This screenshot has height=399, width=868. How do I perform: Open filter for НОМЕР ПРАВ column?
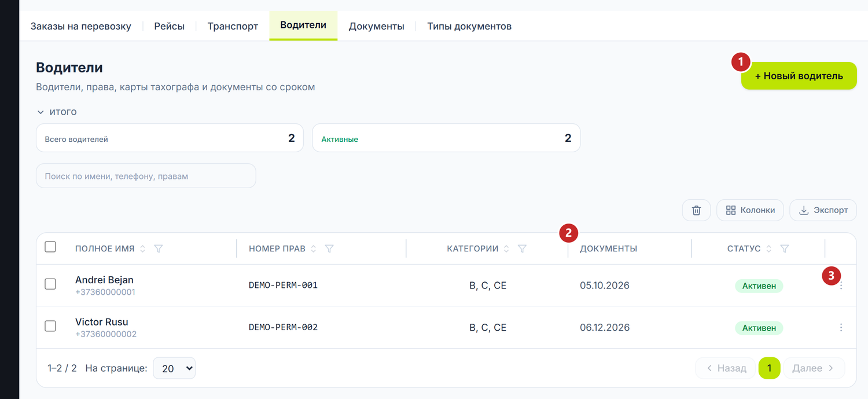pos(329,248)
